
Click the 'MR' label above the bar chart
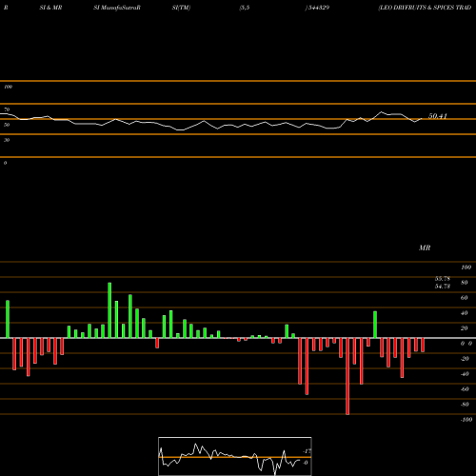pyautogui.click(x=425, y=248)
